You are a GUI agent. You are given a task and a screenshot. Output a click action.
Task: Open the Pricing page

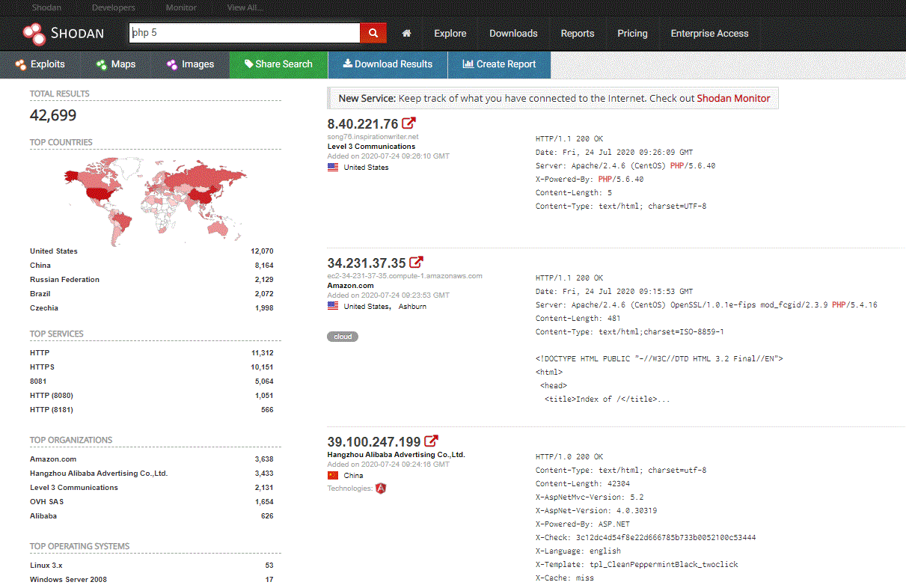(632, 33)
